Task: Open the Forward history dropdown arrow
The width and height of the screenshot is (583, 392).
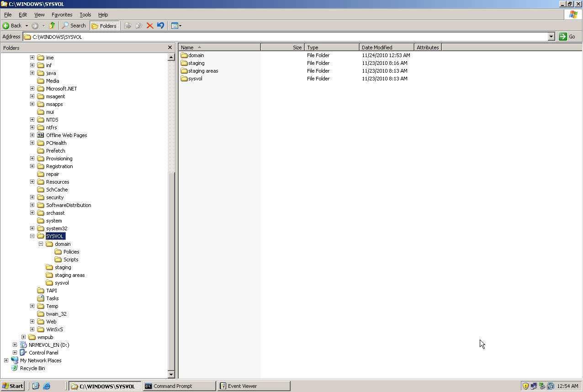Action: pyautogui.click(x=43, y=26)
